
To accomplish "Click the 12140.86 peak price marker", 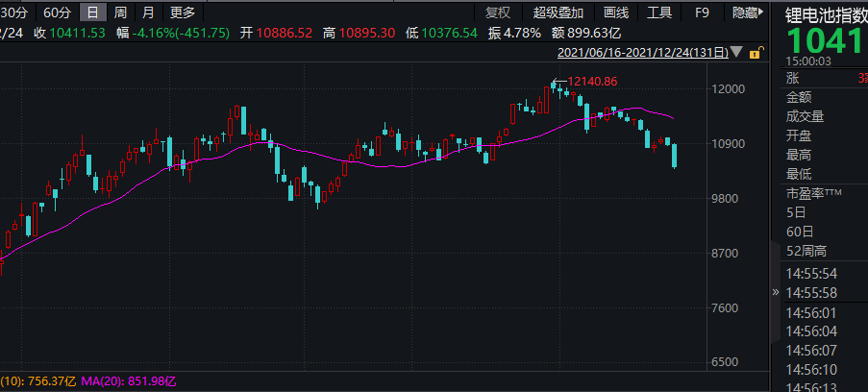I will [592, 82].
